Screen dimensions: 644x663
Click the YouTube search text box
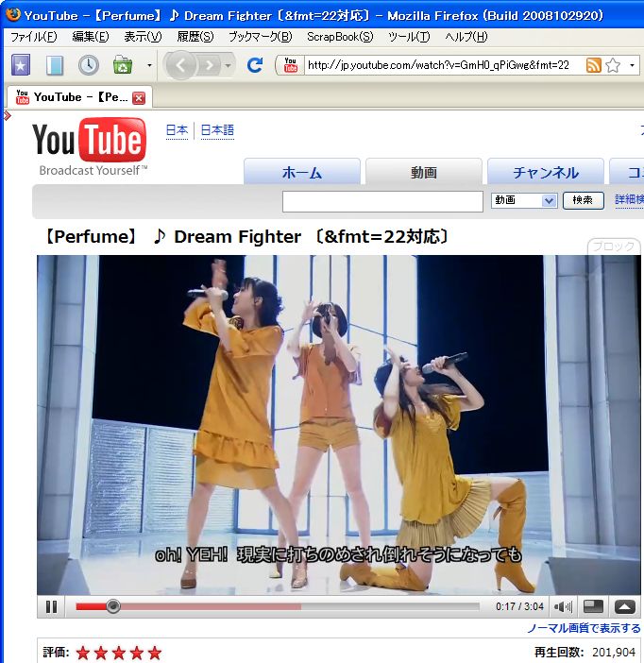coord(382,201)
